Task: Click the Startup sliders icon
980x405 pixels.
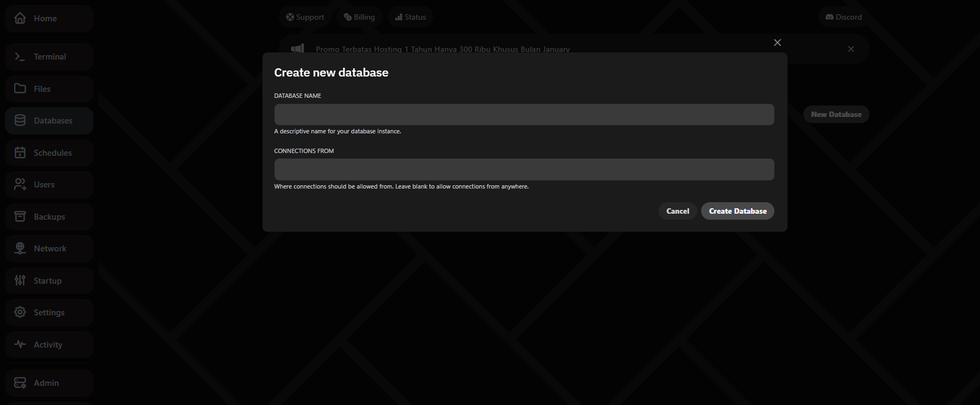Action: [x=20, y=280]
